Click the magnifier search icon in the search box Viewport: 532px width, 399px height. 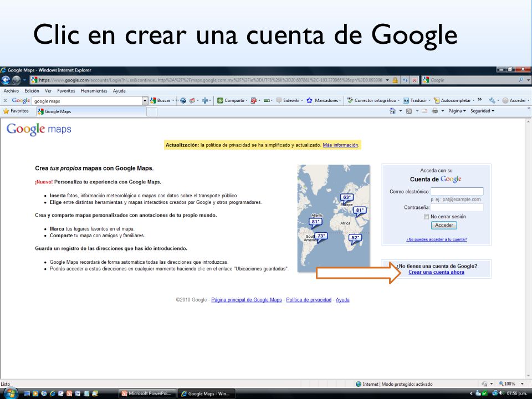(521, 80)
